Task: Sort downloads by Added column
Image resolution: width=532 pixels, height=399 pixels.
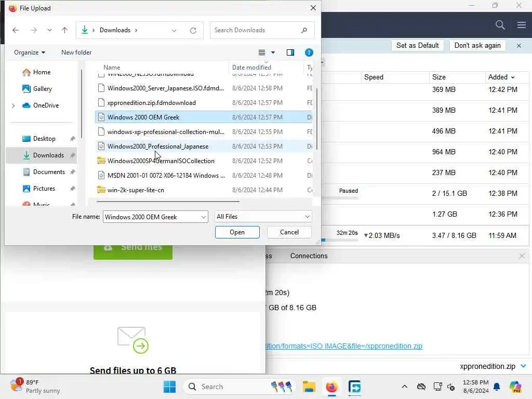Action: (x=501, y=77)
